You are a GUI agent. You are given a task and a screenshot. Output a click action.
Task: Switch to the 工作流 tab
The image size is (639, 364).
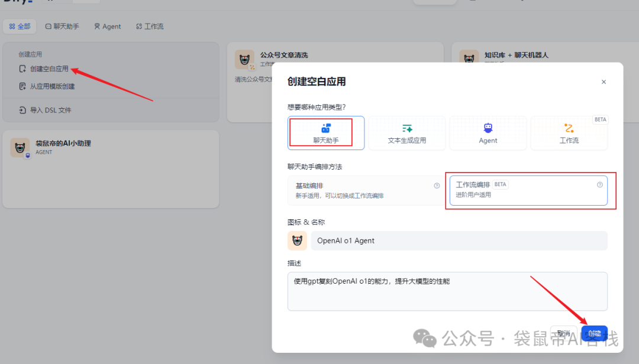pyautogui.click(x=150, y=27)
